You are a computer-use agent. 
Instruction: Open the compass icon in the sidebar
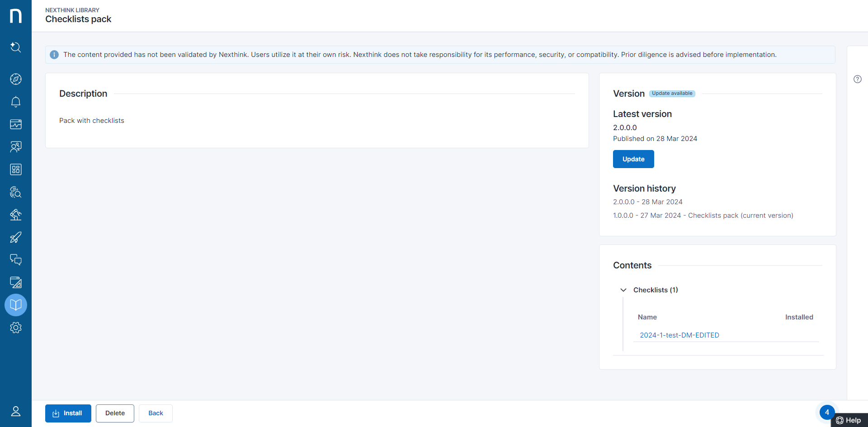point(16,79)
